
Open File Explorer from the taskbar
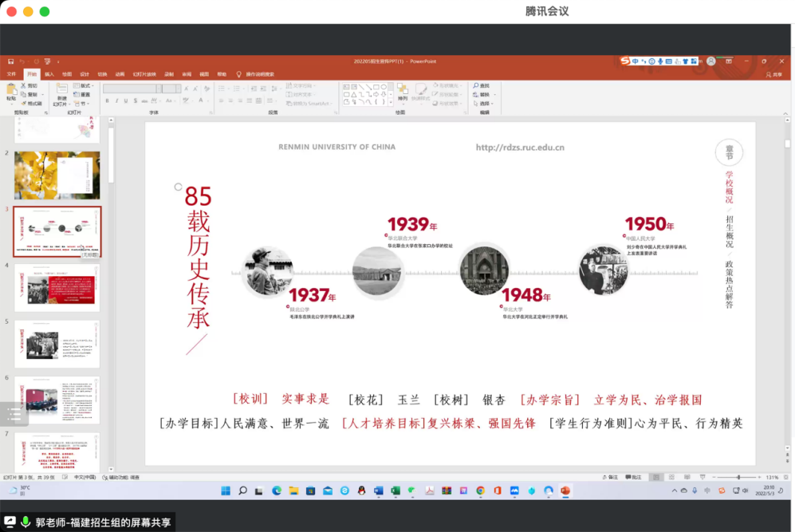click(293, 491)
